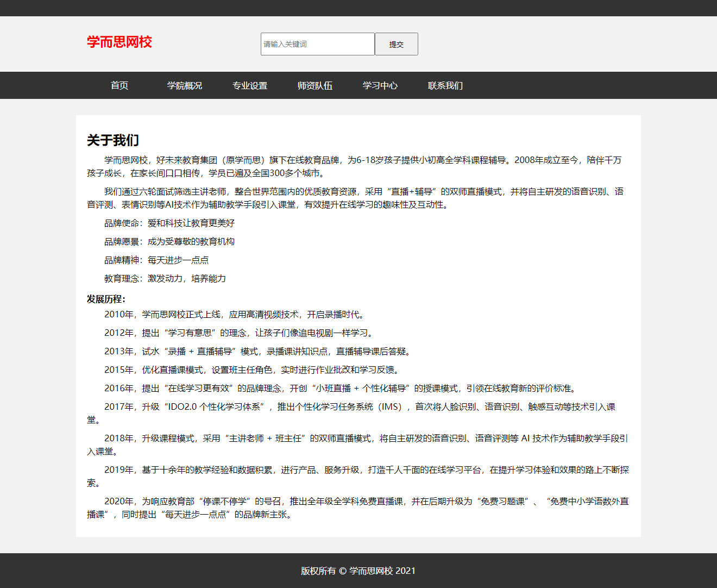The image size is (717, 588).
Task: Click the 教育理念：激发动力，培养能力 line
Action: click(x=165, y=278)
